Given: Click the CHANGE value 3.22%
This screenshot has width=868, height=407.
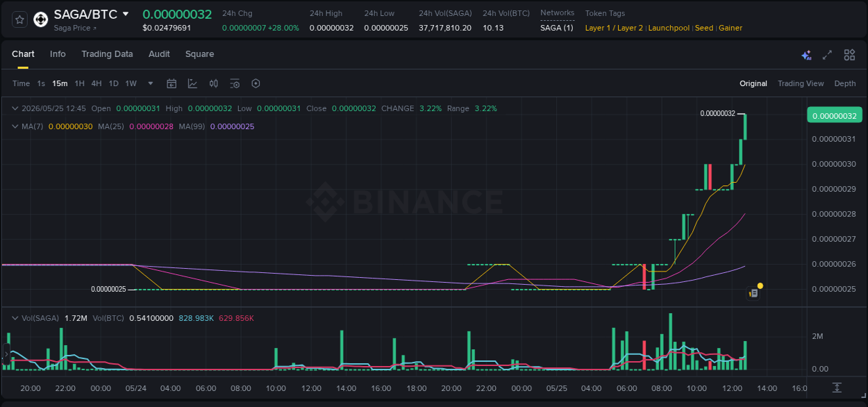Looking at the screenshot, I should 431,108.
